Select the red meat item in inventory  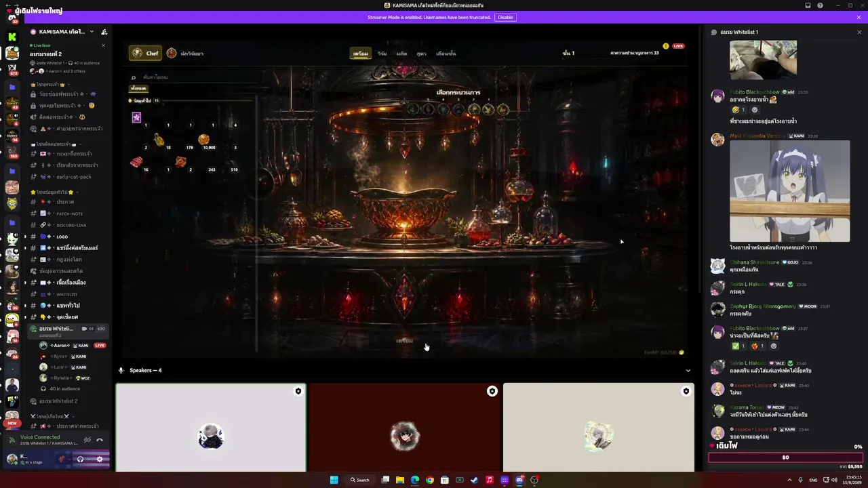136,162
